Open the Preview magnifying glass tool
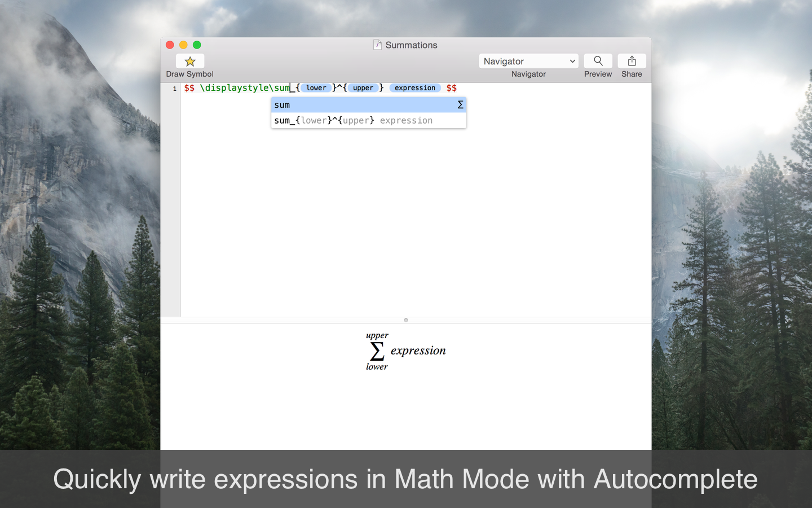 pos(598,60)
